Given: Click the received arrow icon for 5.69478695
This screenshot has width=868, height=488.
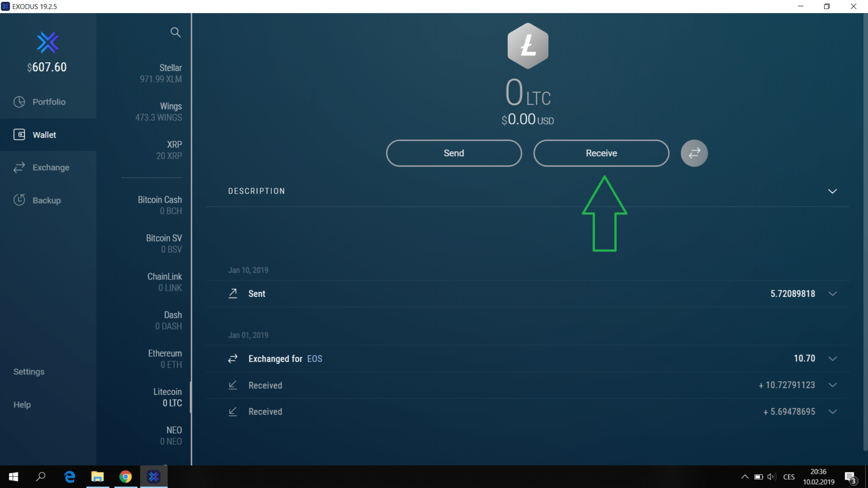Looking at the screenshot, I should [233, 412].
